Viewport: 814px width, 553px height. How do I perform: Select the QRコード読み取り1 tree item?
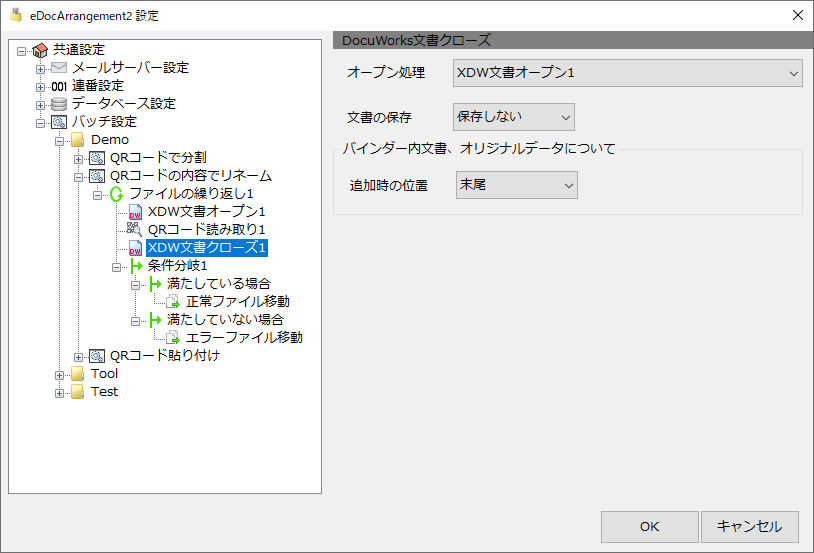coord(207,230)
